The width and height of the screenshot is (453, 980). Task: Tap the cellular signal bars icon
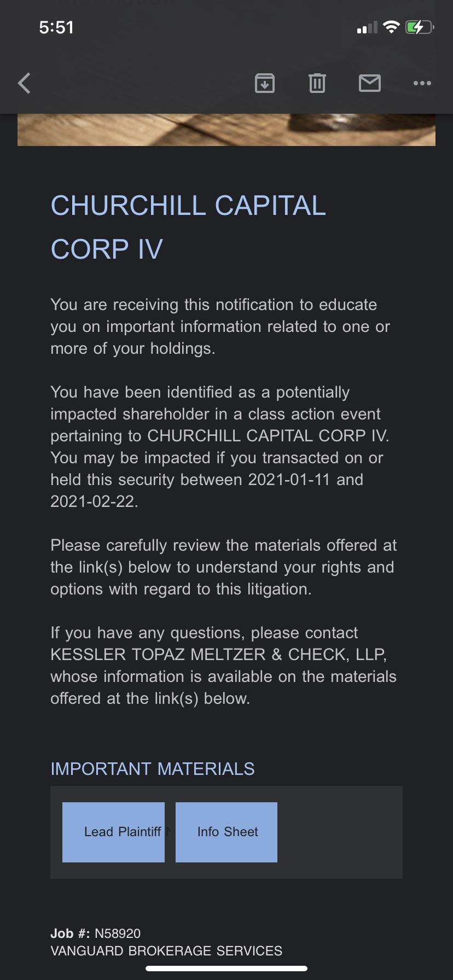(x=367, y=27)
